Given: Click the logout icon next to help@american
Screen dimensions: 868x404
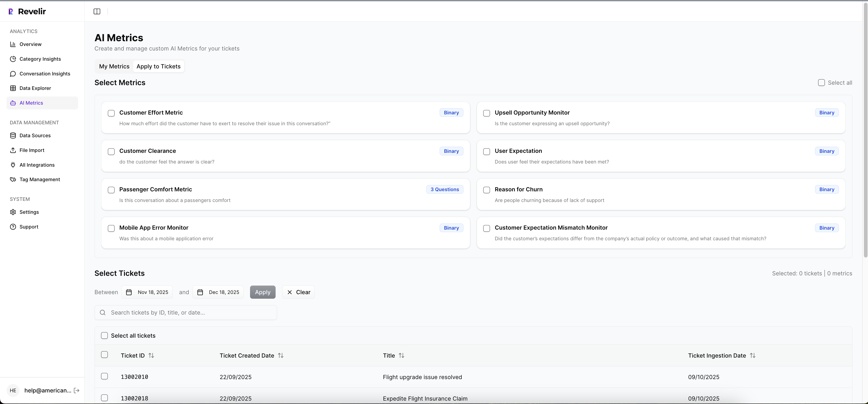Looking at the screenshot, I should pyautogui.click(x=77, y=390).
